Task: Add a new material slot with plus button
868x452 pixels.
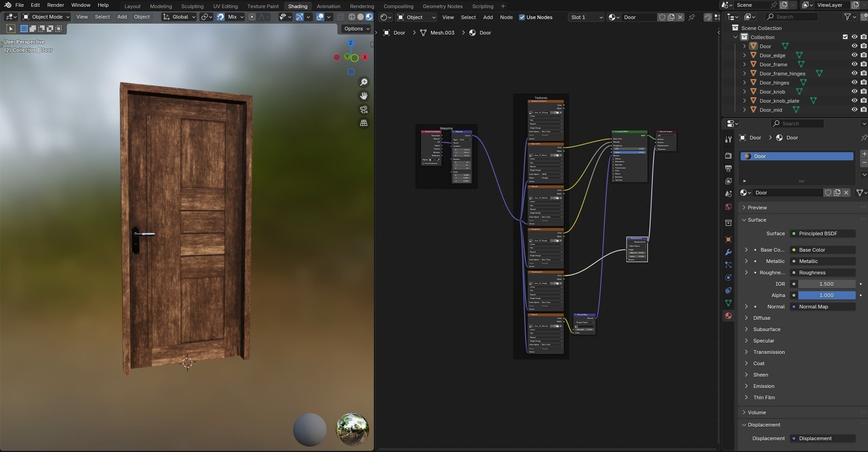Action: (x=864, y=154)
